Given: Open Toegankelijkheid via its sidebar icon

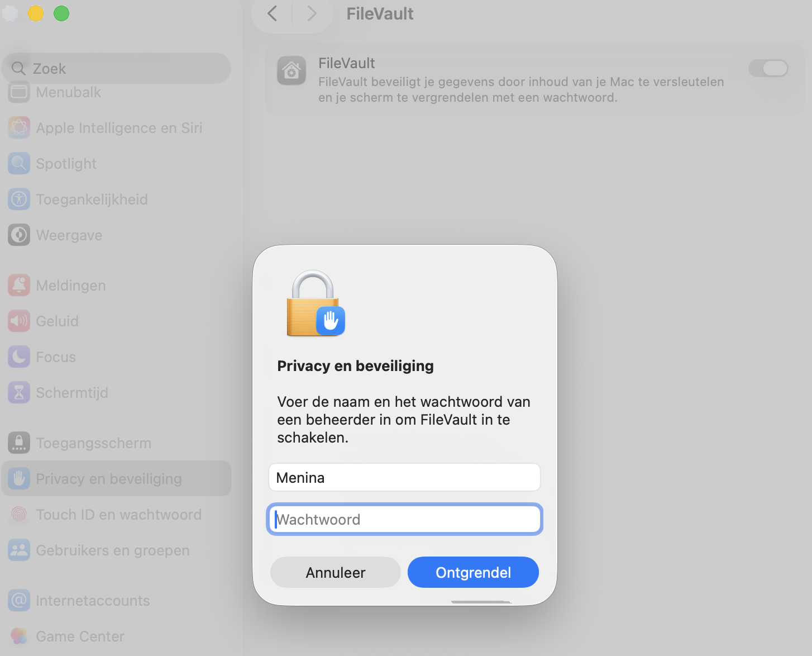Looking at the screenshot, I should click(19, 199).
